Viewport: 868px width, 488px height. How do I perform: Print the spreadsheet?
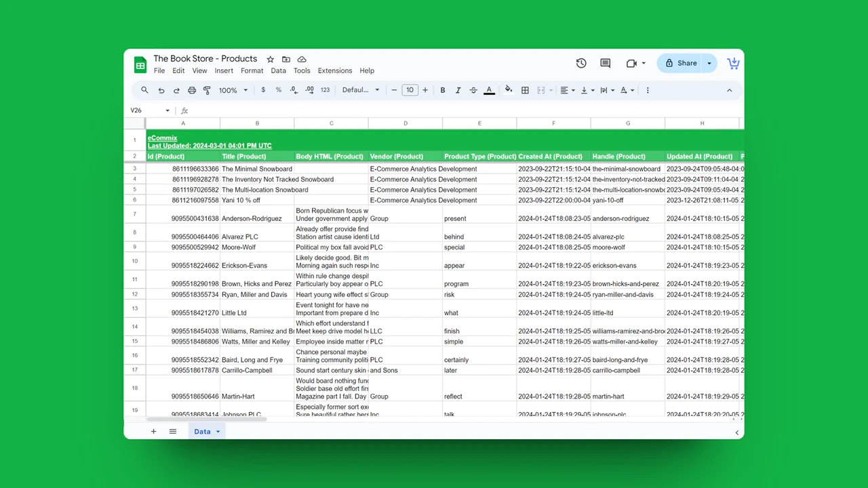tap(192, 90)
